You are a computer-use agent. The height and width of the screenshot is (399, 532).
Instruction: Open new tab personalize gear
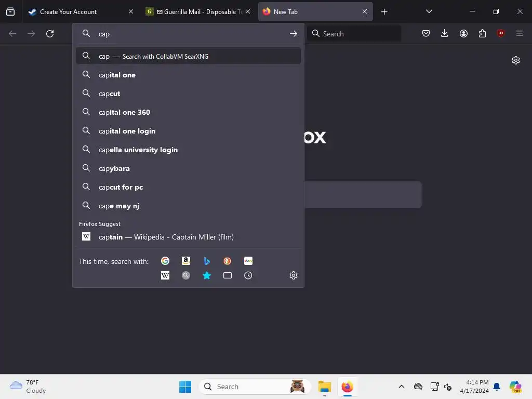tap(516, 60)
